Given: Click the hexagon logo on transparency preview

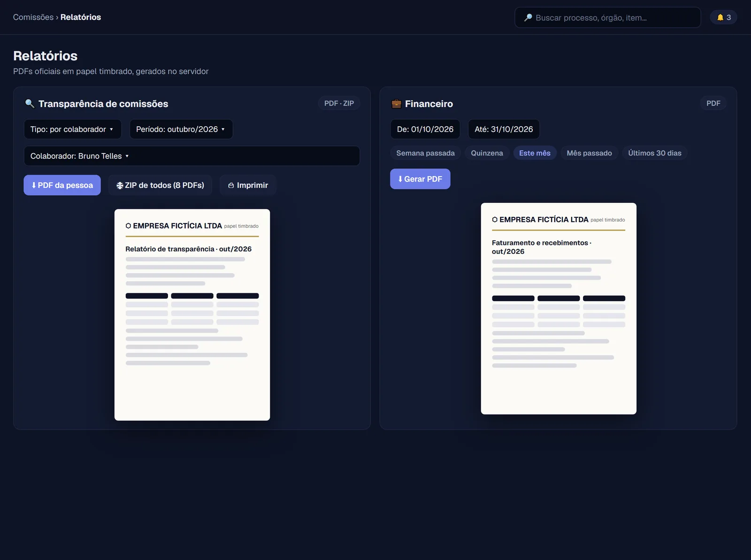Looking at the screenshot, I should (128, 226).
